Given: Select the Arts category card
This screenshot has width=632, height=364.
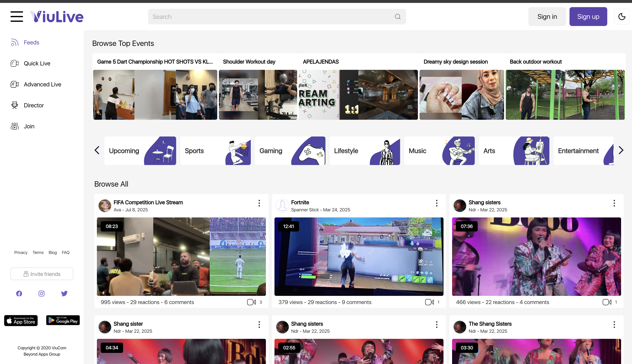Looking at the screenshot, I should click(x=514, y=151).
